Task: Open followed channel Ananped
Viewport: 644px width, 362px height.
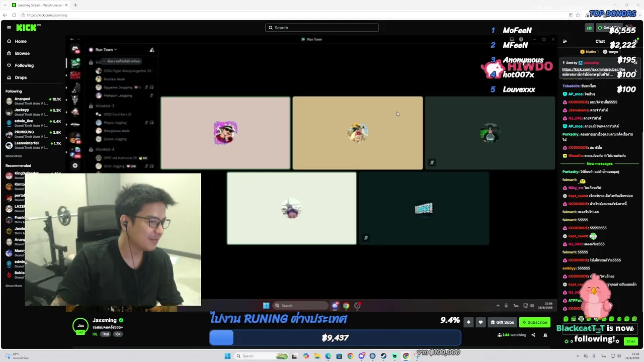Action: pyautogui.click(x=33, y=101)
